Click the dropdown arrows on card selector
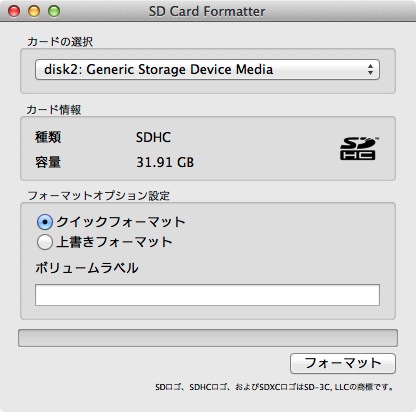The width and height of the screenshot is (416, 412). click(370, 70)
